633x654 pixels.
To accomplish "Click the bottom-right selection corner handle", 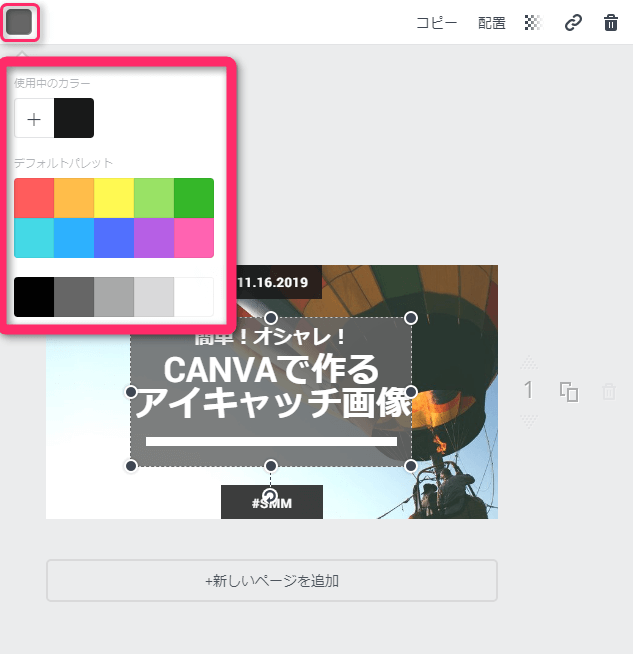I will tap(411, 465).
